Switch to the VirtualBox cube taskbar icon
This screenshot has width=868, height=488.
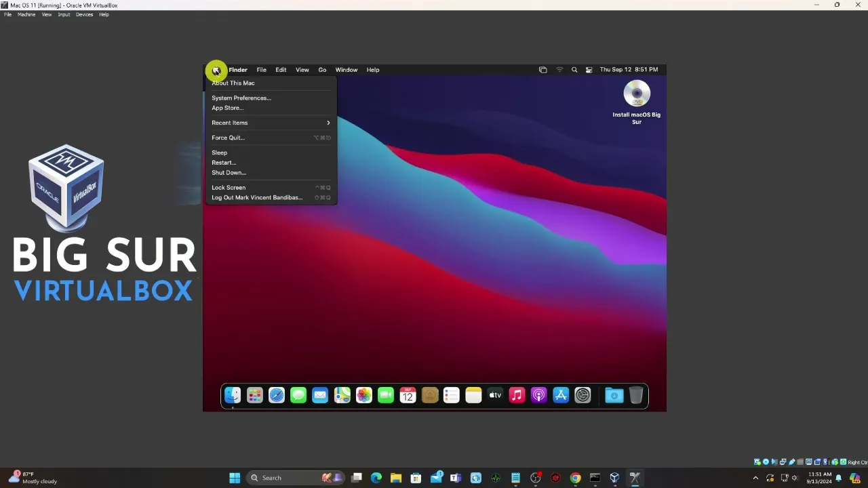pos(614,478)
